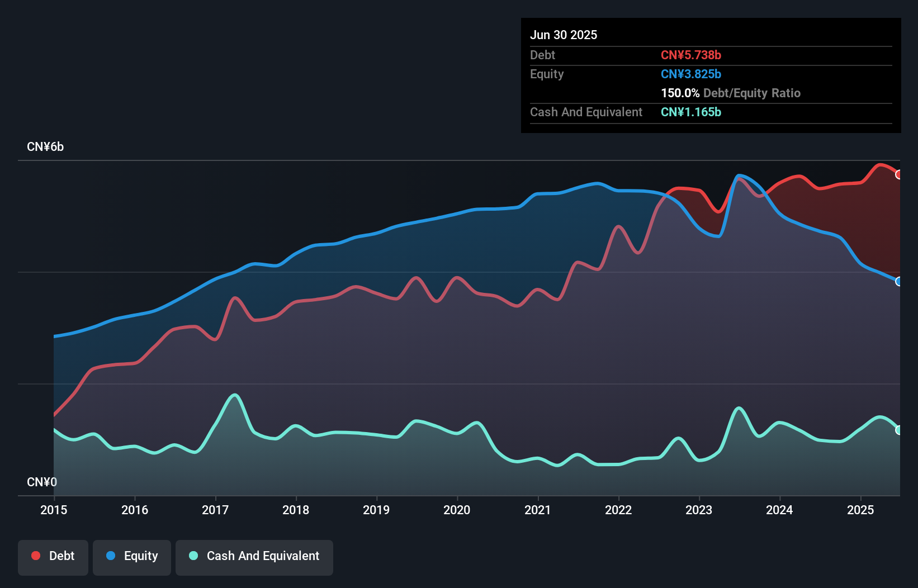Toggle the Cash And Equivalent legend button

click(254, 557)
